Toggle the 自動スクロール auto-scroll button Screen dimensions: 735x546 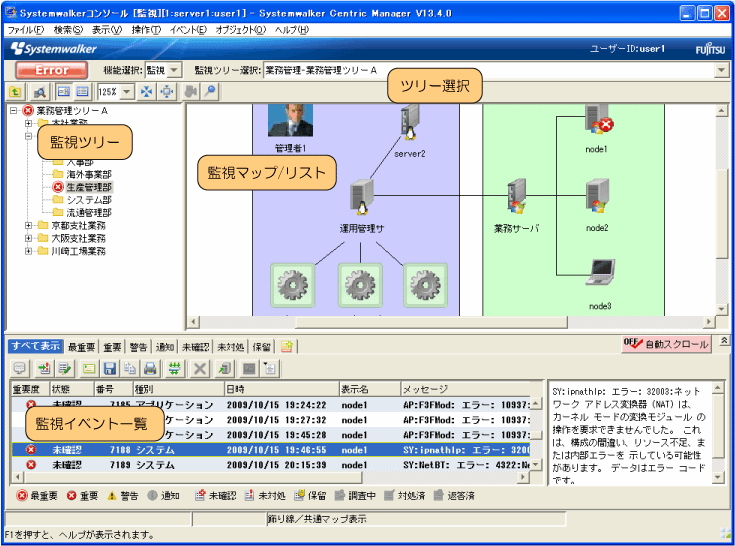pos(666,344)
